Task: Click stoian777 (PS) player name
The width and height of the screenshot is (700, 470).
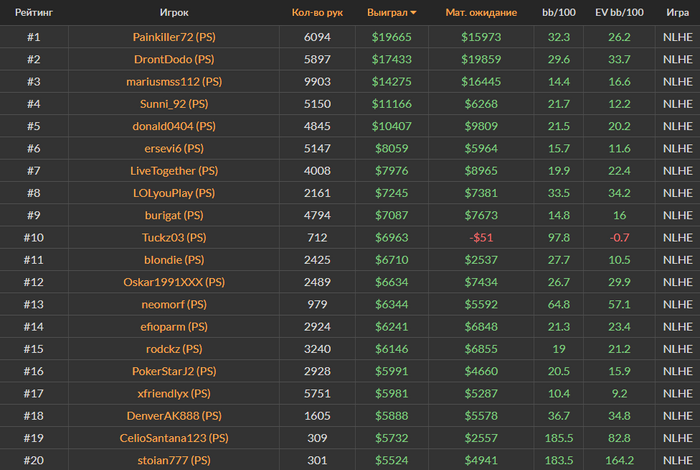Action: (174, 461)
